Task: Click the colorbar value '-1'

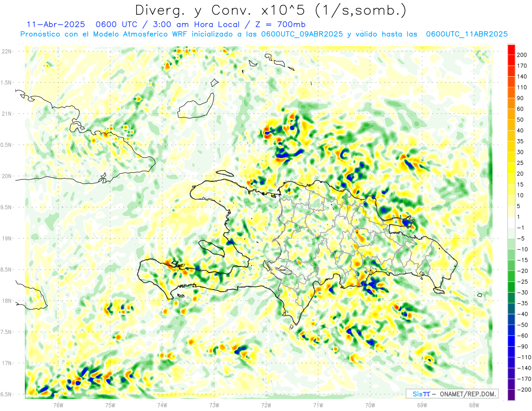Action: (x=521, y=228)
